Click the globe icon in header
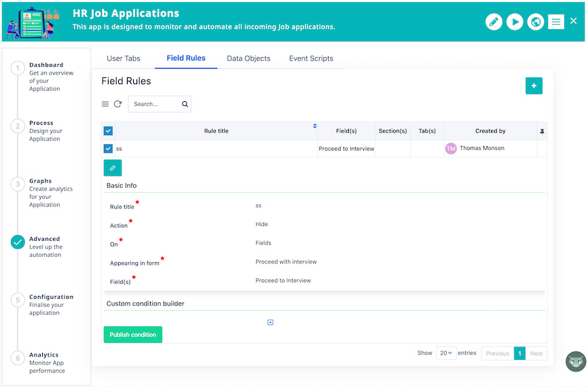This screenshot has width=588, height=387. (536, 22)
